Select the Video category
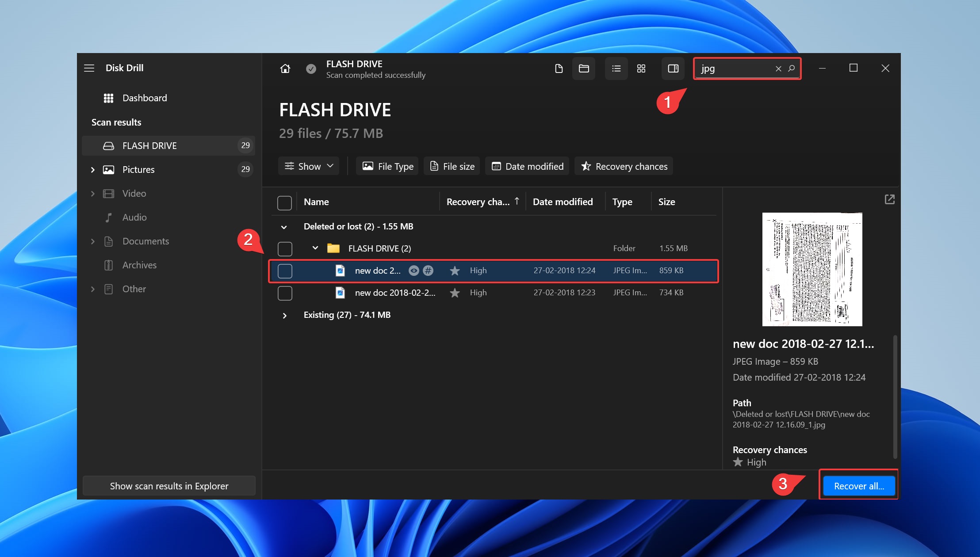 click(168, 194)
